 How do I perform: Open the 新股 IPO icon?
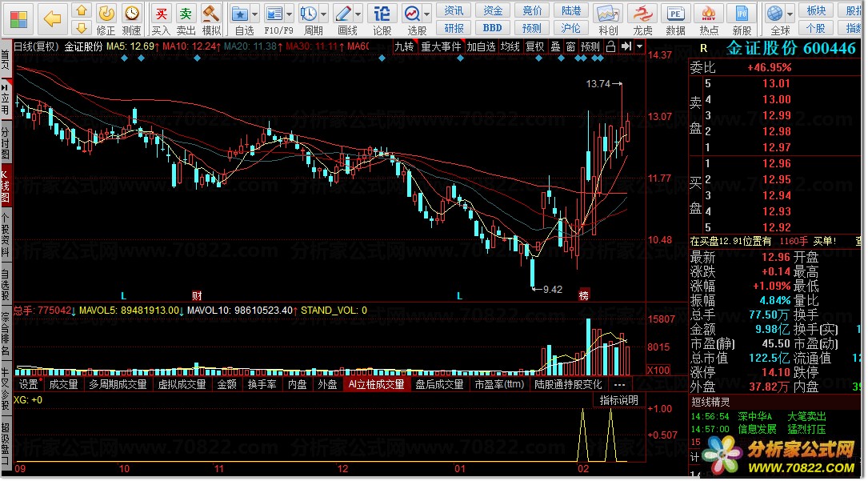[742, 14]
